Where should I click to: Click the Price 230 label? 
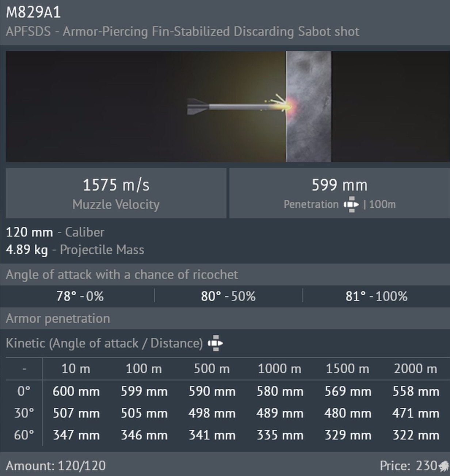point(408,466)
